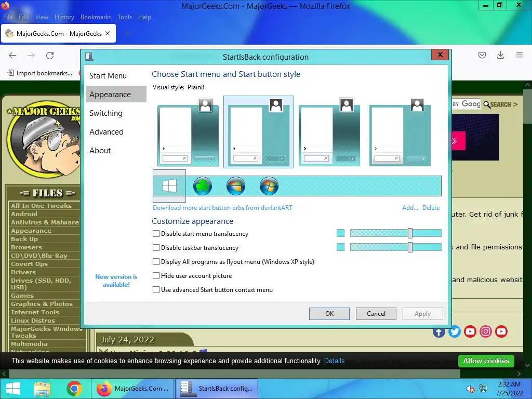Launch Chrome from the taskbar
Viewport: 532px width, 399px height.
(x=74, y=389)
